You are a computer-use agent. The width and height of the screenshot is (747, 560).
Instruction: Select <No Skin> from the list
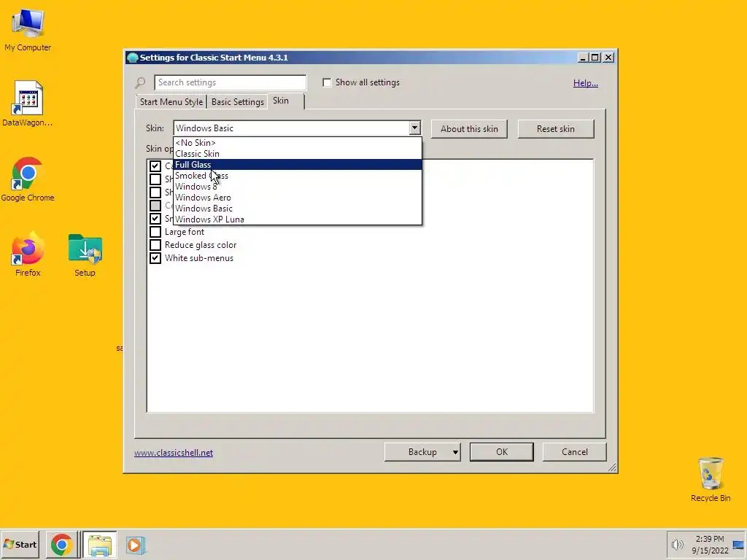(x=298, y=142)
